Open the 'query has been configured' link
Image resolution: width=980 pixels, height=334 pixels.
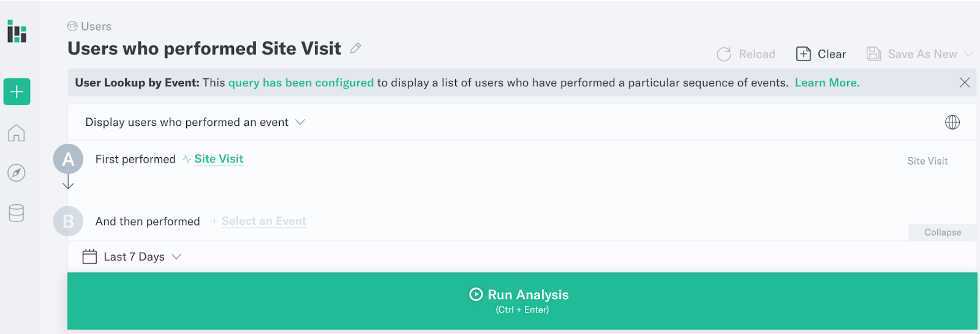click(x=301, y=83)
